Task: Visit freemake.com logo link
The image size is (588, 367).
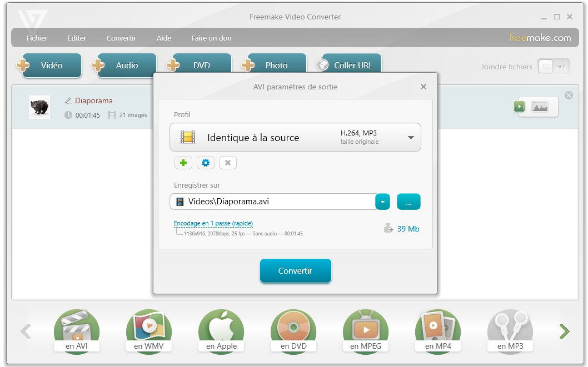Action: pyautogui.click(x=540, y=37)
